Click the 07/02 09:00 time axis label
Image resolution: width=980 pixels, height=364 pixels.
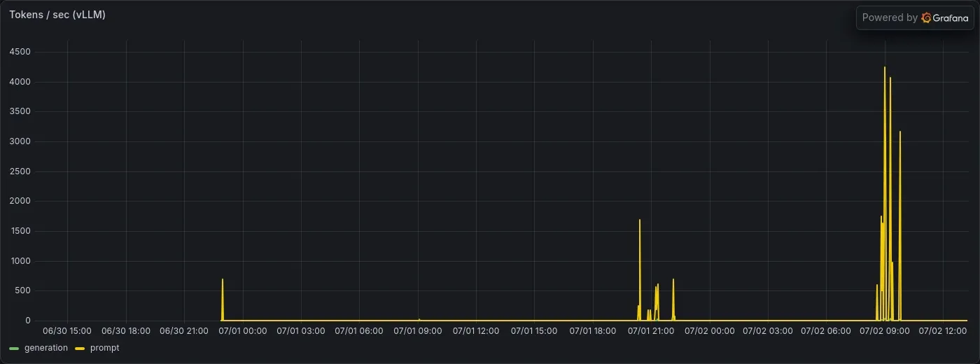click(x=885, y=330)
